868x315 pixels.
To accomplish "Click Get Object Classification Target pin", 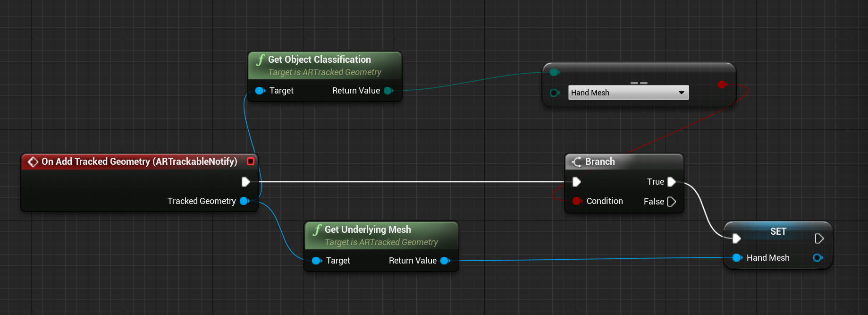I will (260, 91).
